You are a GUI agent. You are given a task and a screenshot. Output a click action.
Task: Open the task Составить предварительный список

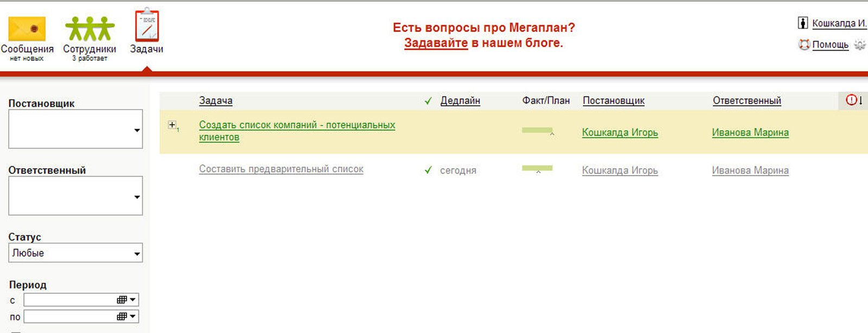tap(281, 169)
